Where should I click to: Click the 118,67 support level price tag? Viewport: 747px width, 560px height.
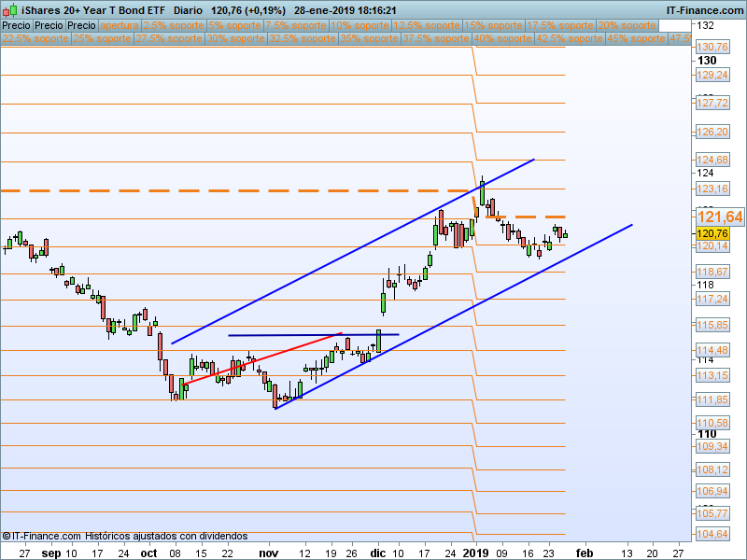coord(712,272)
